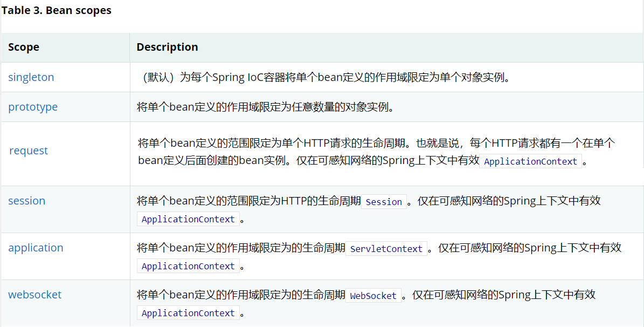Open the singleton scope link

coord(31,77)
